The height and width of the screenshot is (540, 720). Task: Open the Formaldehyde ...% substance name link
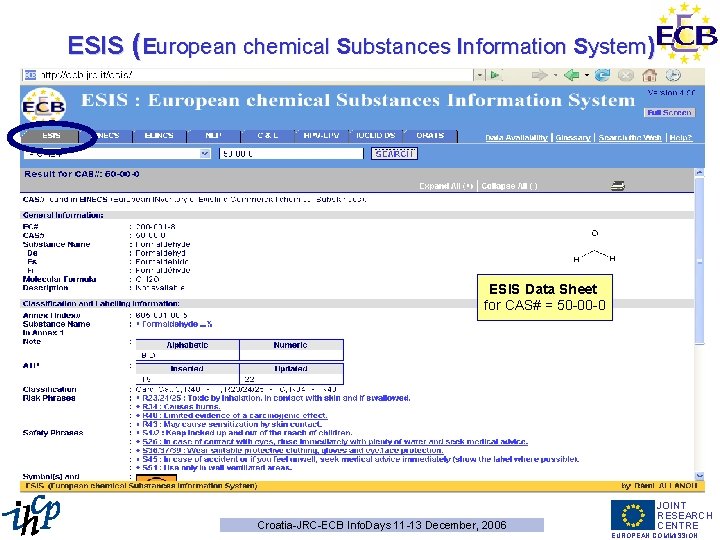(x=177, y=324)
